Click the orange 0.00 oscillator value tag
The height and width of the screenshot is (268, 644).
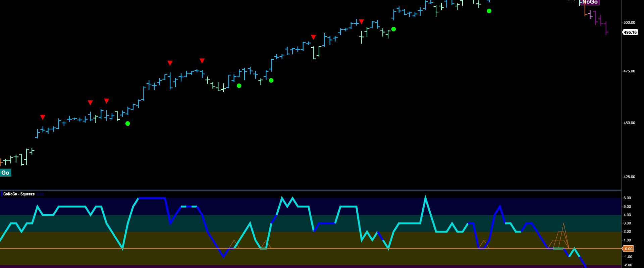pos(628,249)
